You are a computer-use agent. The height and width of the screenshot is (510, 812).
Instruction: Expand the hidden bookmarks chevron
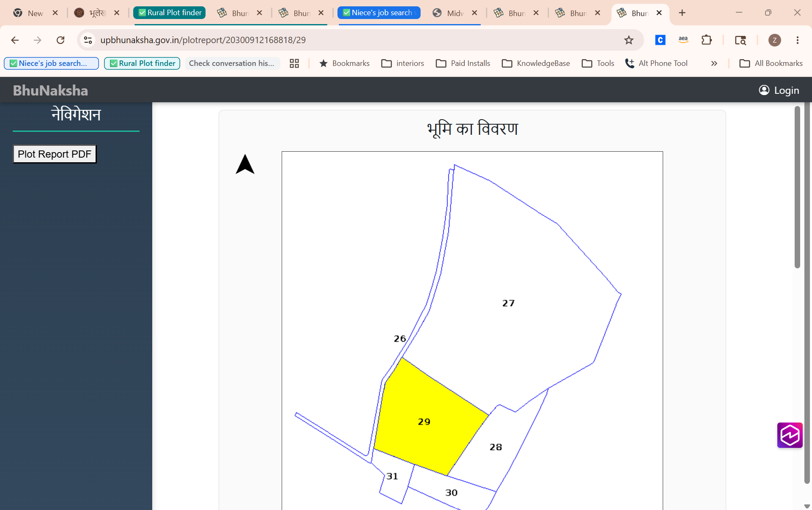pos(714,63)
